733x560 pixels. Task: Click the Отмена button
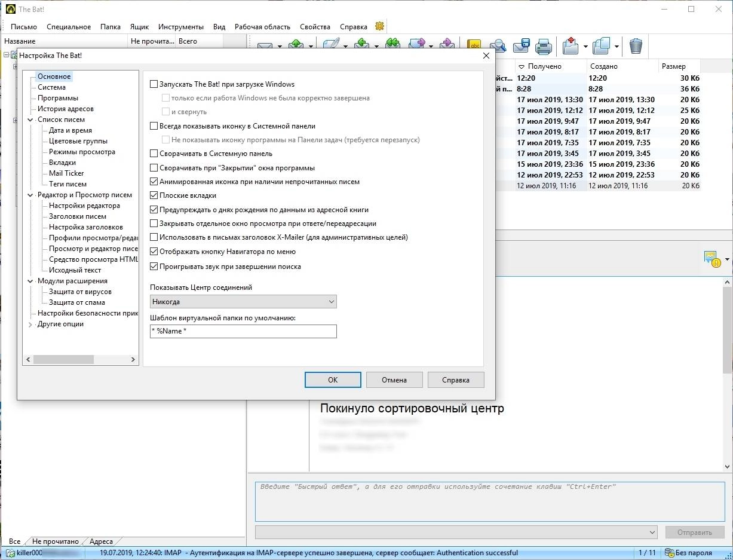pos(394,380)
